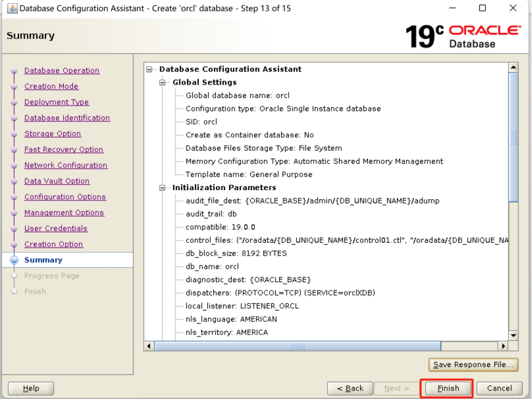The height and width of the screenshot is (399, 532).
Task: Go to the Data Vault Option step
Action: pyautogui.click(x=57, y=181)
